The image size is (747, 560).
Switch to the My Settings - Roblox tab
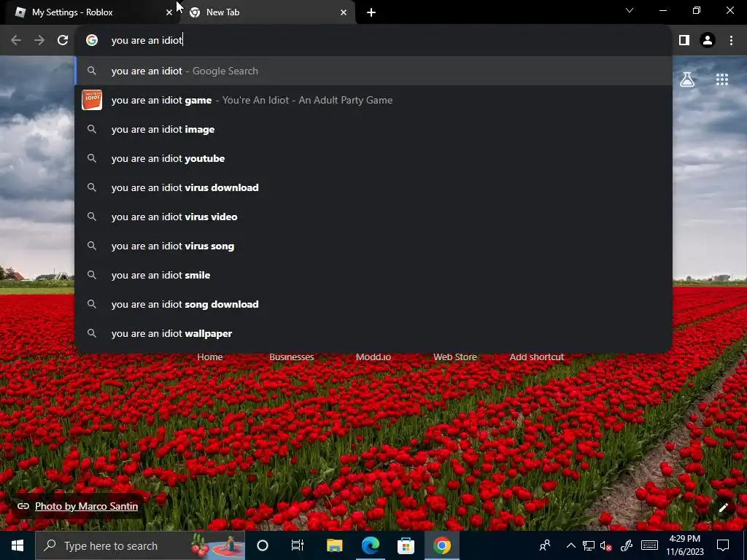(93, 12)
